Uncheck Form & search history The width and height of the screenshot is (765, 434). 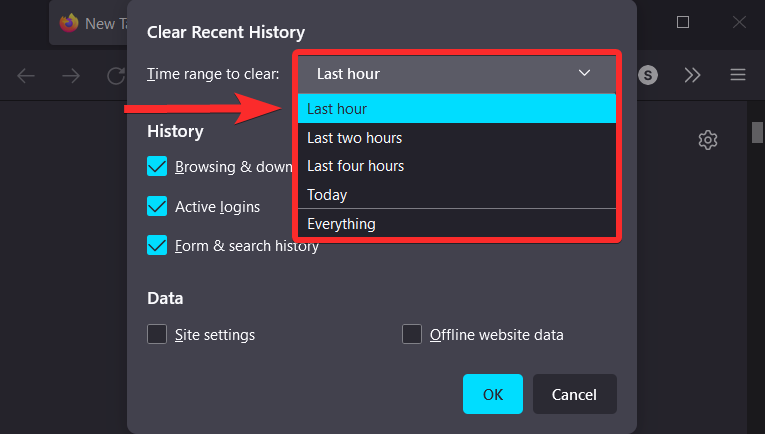[x=157, y=245]
